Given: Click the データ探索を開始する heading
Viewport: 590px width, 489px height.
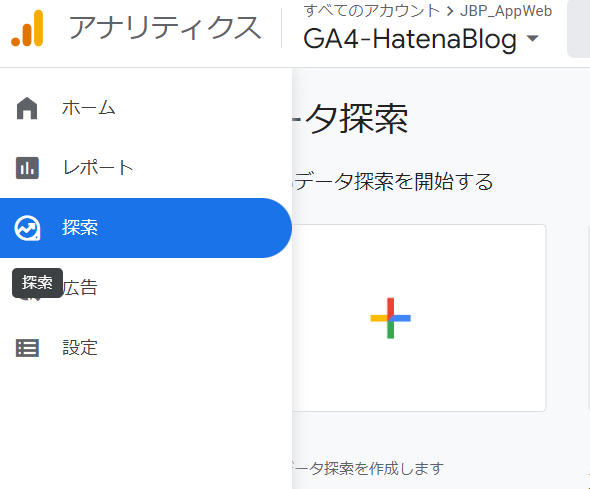Looking at the screenshot, I should pos(393,181).
